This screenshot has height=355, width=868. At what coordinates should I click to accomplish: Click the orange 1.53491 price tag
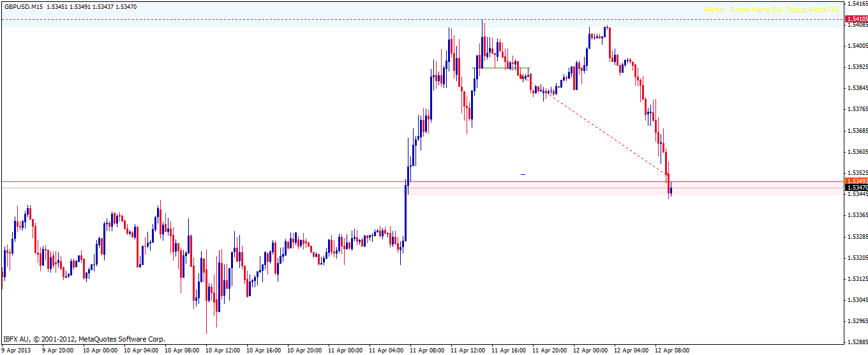[x=855, y=181]
